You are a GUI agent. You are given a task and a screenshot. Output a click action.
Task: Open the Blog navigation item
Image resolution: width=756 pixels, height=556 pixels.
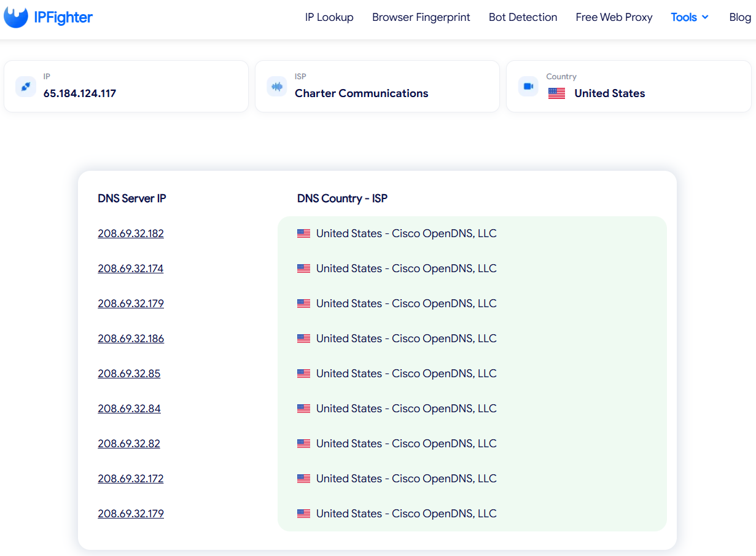coord(740,17)
